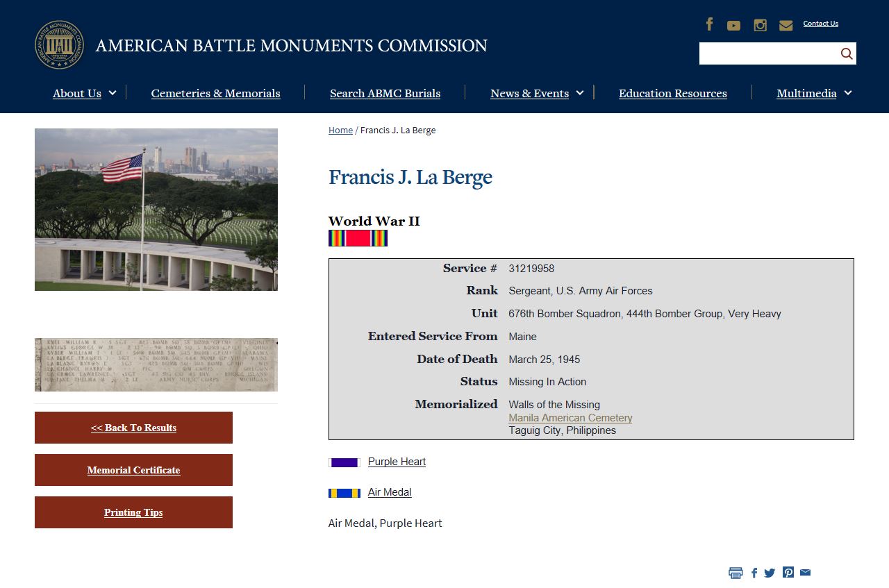The height and width of the screenshot is (588, 889).
Task: Click the email envelope icon beside Contact Us
Action: (786, 26)
